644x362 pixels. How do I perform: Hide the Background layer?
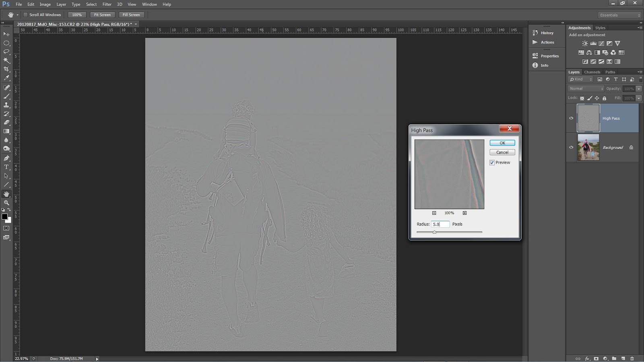571,147
